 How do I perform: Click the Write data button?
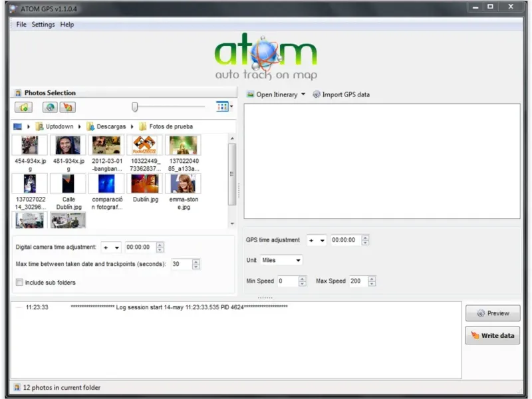coord(493,336)
